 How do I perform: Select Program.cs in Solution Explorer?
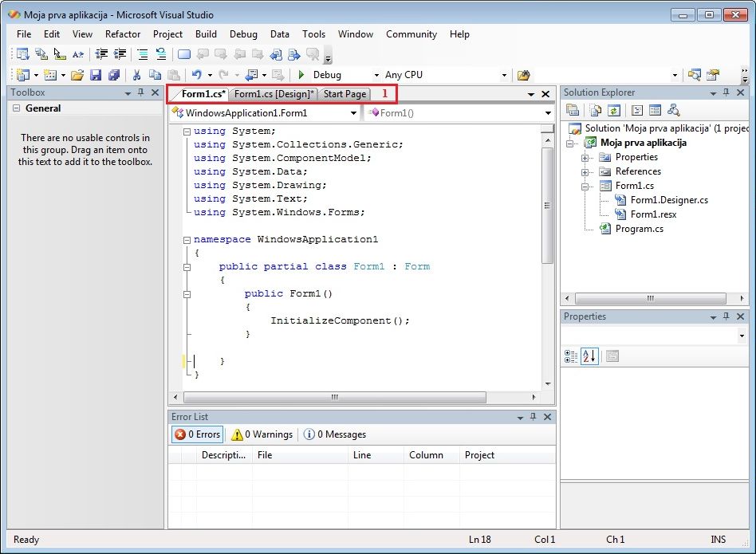point(639,229)
